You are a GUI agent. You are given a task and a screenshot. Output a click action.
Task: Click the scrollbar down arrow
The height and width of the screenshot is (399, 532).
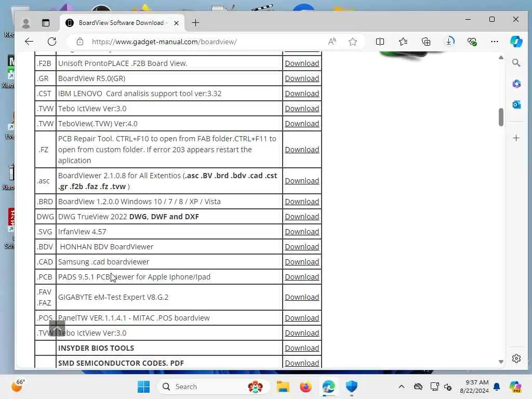coord(501,362)
